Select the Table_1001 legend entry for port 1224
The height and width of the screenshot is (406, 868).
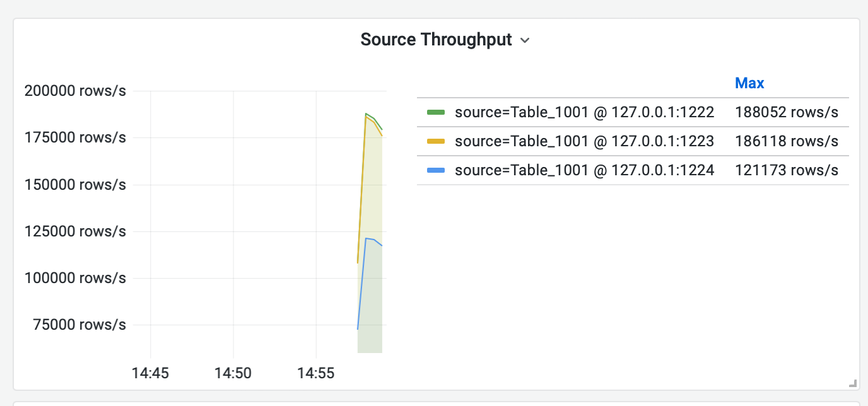click(584, 170)
